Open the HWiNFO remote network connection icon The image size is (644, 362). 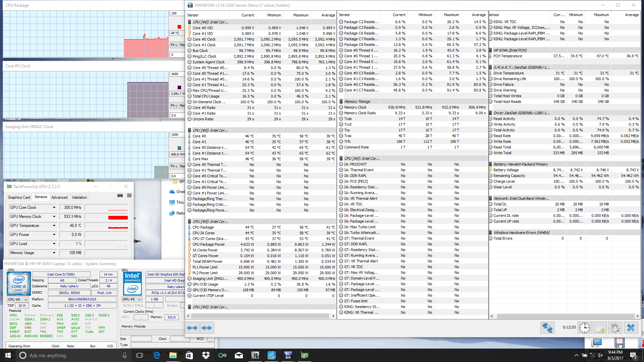tap(547, 327)
